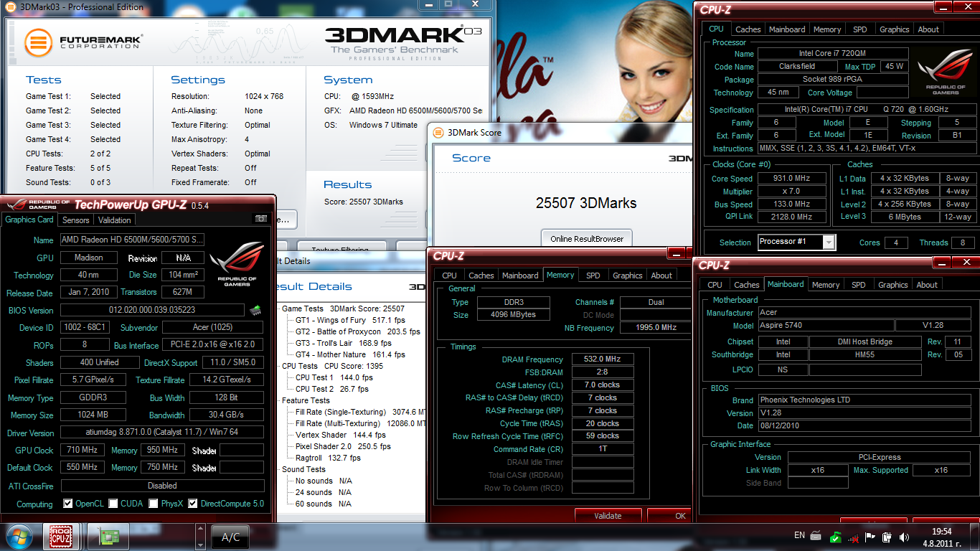Toggle the DirectCompute 5.0 checkbox

[x=193, y=504]
